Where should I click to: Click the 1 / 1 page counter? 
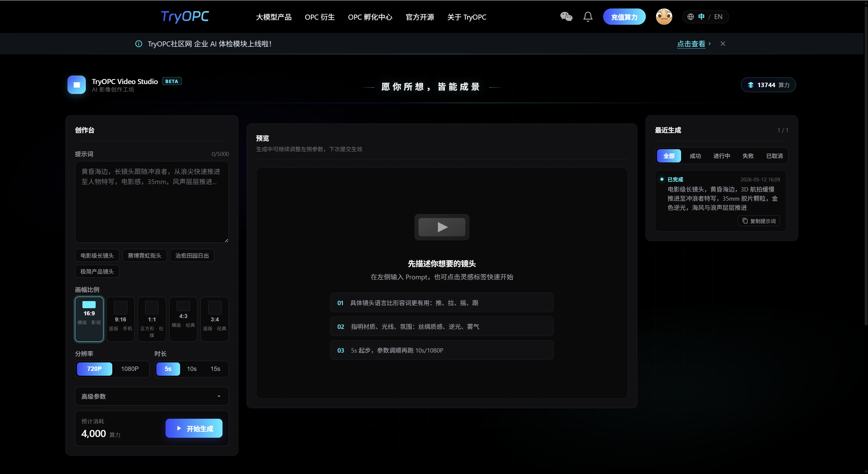point(783,130)
